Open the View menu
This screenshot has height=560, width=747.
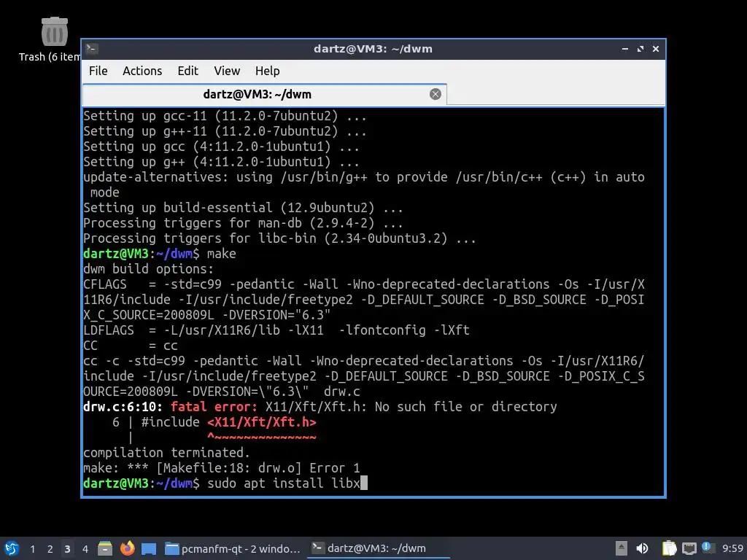point(227,71)
